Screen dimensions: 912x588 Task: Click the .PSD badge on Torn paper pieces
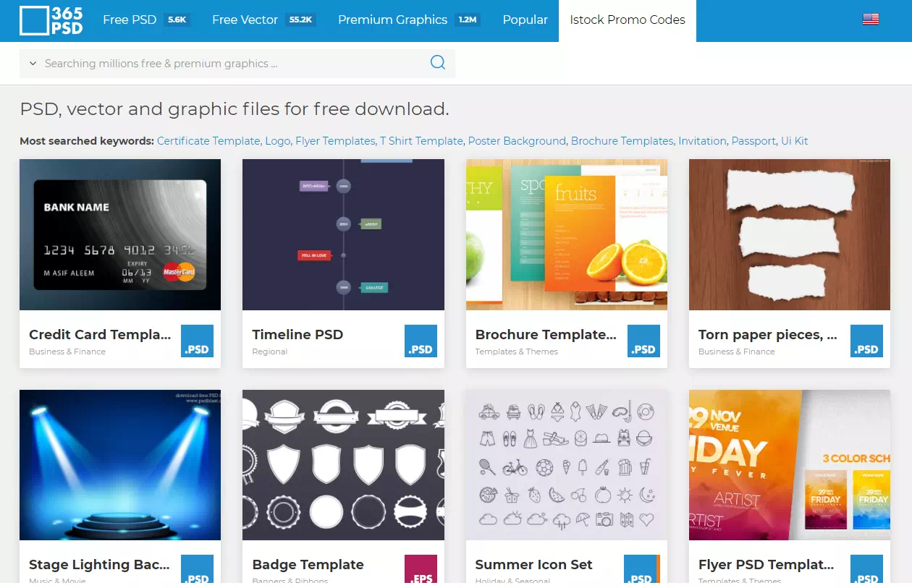[866, 341]
